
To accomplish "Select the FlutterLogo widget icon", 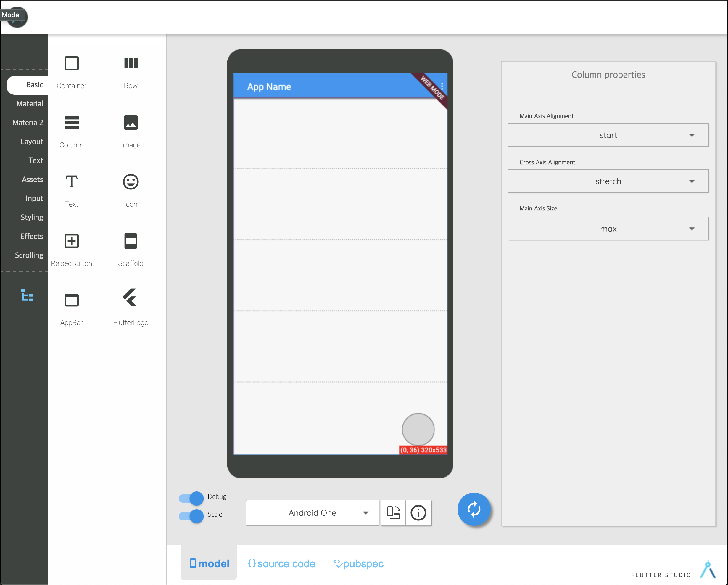I will (x=130, y=298).
